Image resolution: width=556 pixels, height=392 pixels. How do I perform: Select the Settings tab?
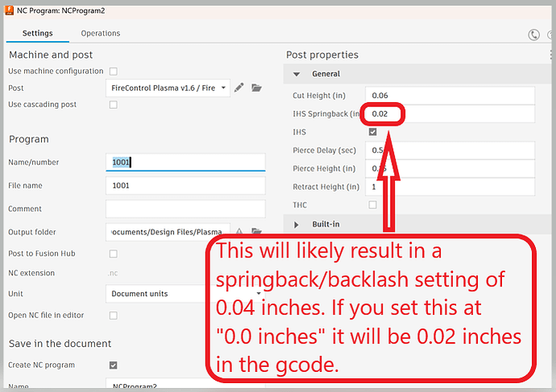pyautogui.click(x=38, y=33)
